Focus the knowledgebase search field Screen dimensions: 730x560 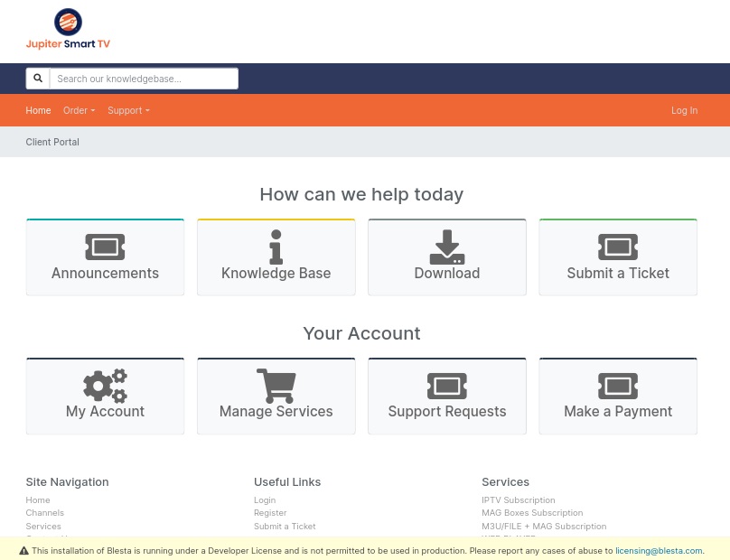[x=144, y=79]
